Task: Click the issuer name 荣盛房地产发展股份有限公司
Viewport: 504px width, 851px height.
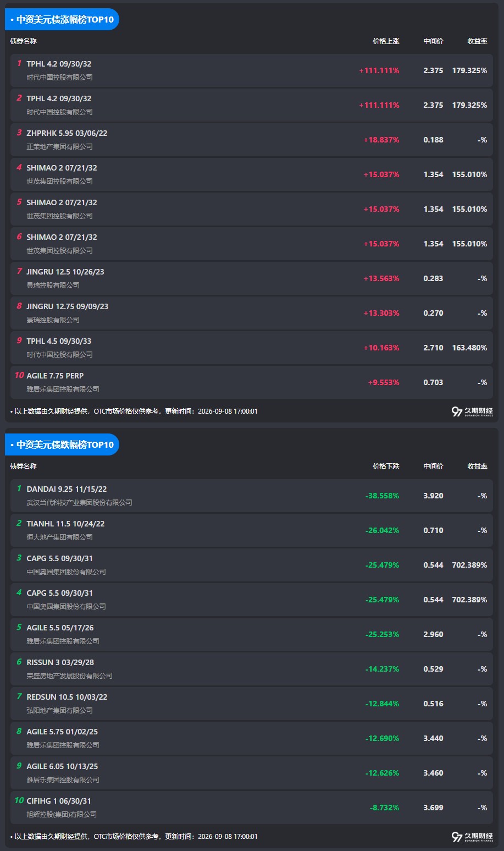Action: tap(69, 676)
